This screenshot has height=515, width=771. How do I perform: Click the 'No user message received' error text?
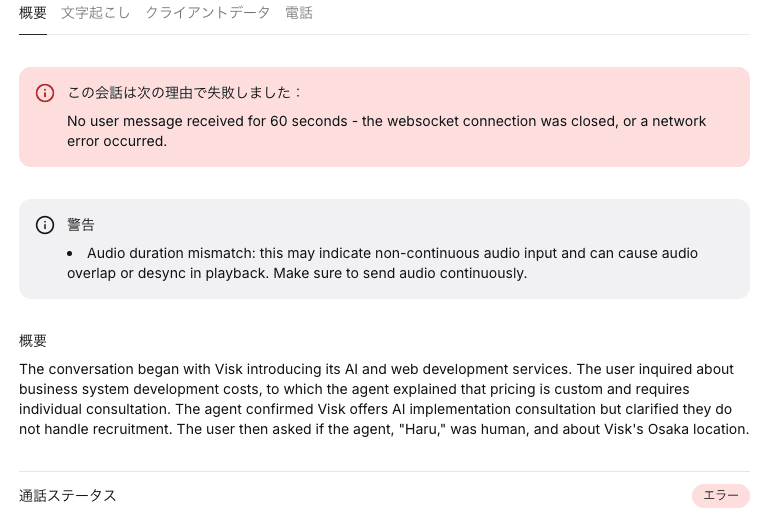[x=386, y=131]
